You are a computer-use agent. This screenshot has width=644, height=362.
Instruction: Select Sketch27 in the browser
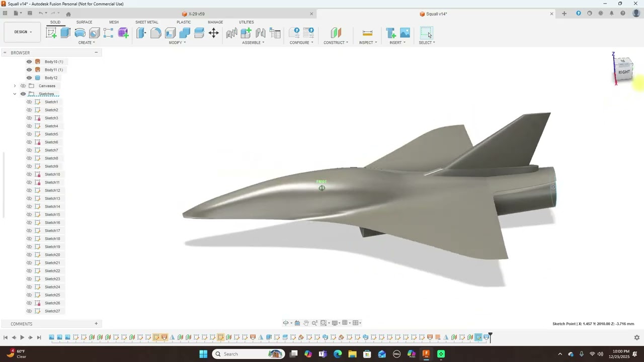click(52, 311)
